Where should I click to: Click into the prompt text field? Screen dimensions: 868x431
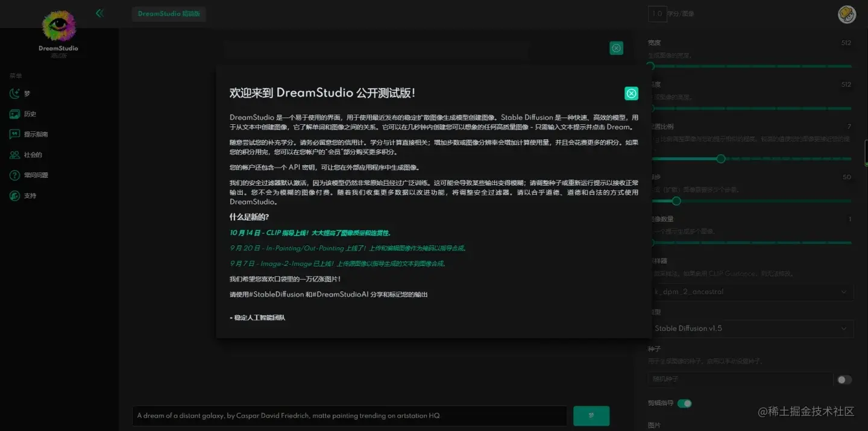[349, 416]
